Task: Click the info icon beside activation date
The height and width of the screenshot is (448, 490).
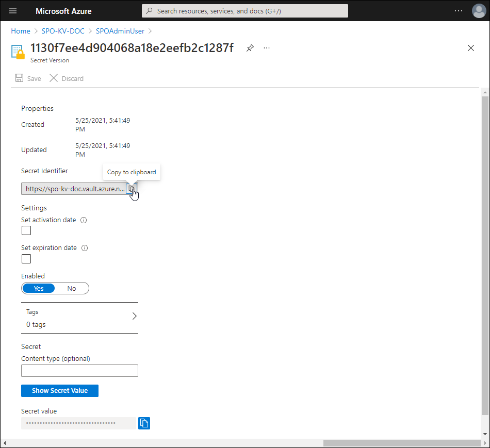Action: [84, 220]
